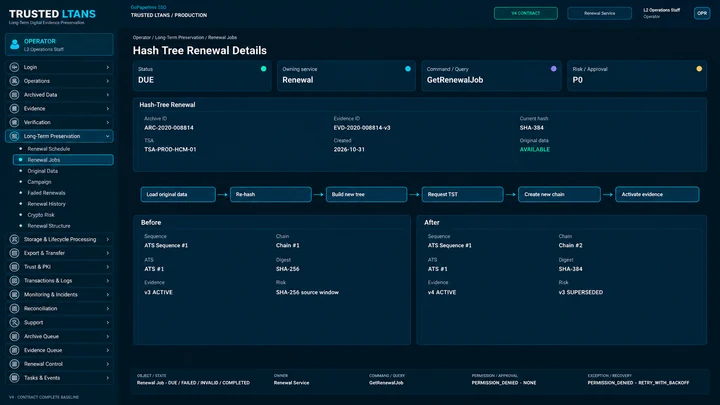This screenshot has height=405, width=720.
Task: Click the Tasks & Events icon
Action: 14,377
